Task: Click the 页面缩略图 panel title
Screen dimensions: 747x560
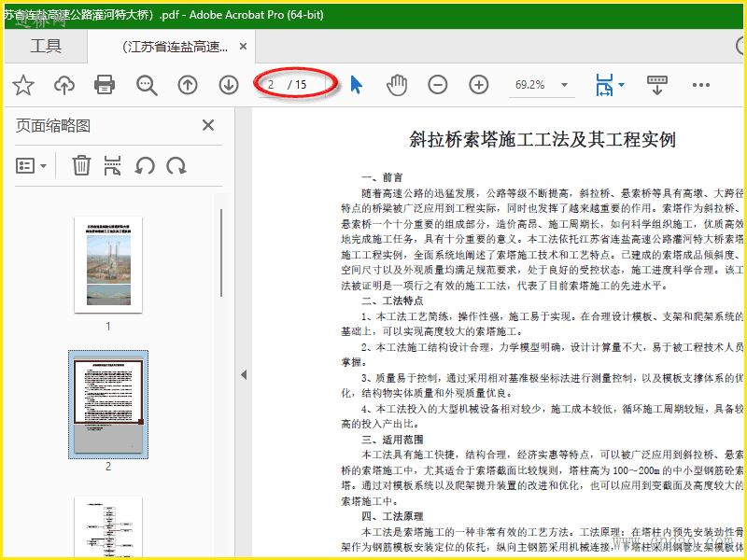Action: pyautogui.click(x=53, y=126)
